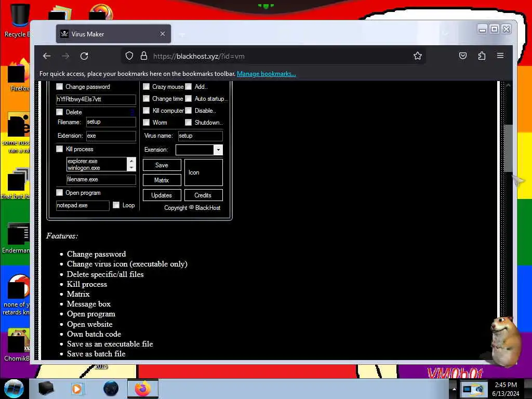Select winlogon.exe in the process list
532x399 pixels.
pos(84,168)
